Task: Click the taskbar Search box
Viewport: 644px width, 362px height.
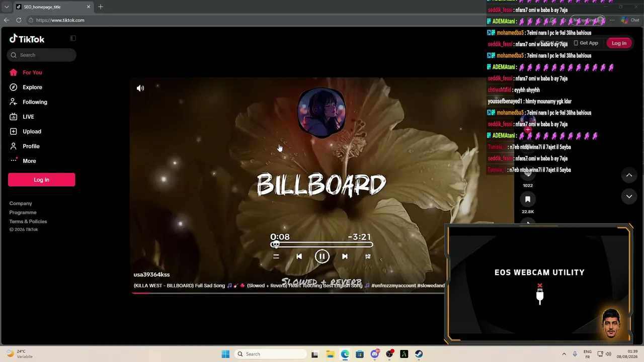Action: (271, 354)
